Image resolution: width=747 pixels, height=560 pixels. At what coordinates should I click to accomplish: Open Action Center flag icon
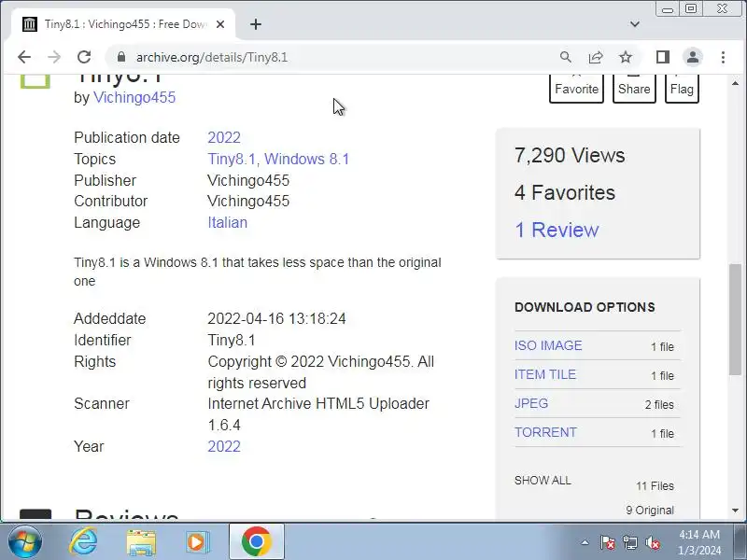pyautogui.click(x=608, y=542)
